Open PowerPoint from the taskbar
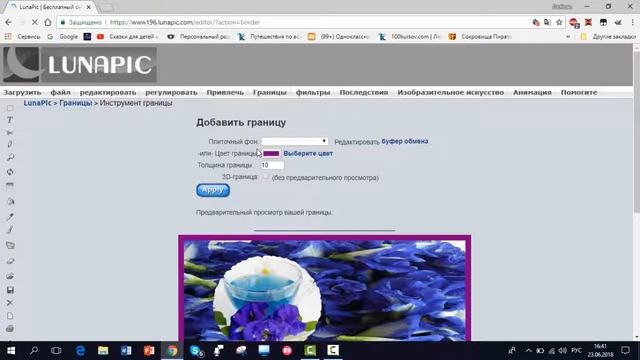The height and width of the screenshot is (360, 640). (x=149, y=350)
